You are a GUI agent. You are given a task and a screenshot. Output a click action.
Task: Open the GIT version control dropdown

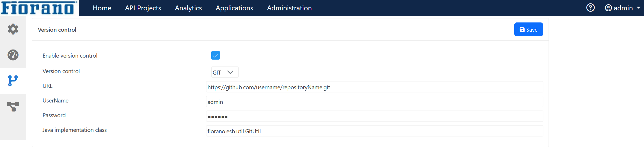225,72
